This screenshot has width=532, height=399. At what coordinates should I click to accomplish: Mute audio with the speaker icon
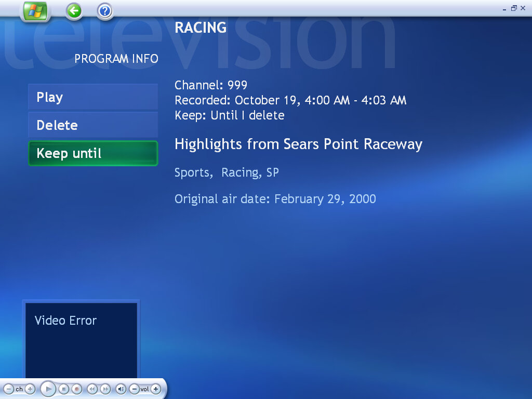coord(121,389)
